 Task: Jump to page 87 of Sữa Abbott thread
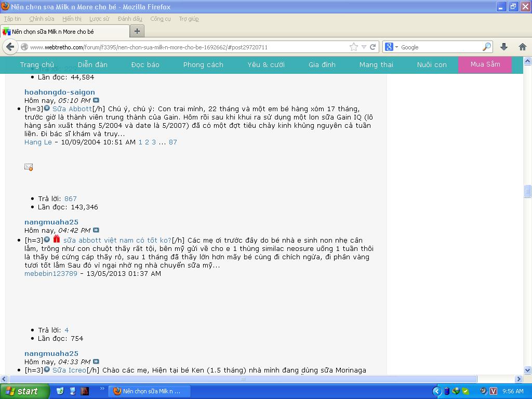coord(172,142)
